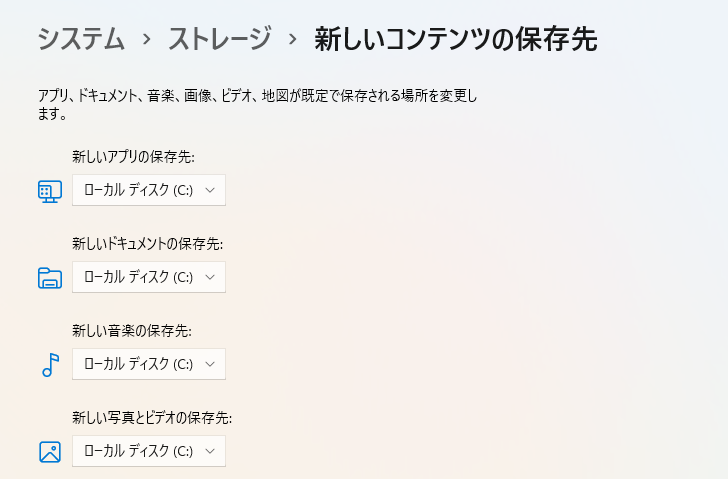The width and height of the screenshot is (728, 479).
Task: Click the down arrow in the apps dropdown
Action: [x=210, y=190]
